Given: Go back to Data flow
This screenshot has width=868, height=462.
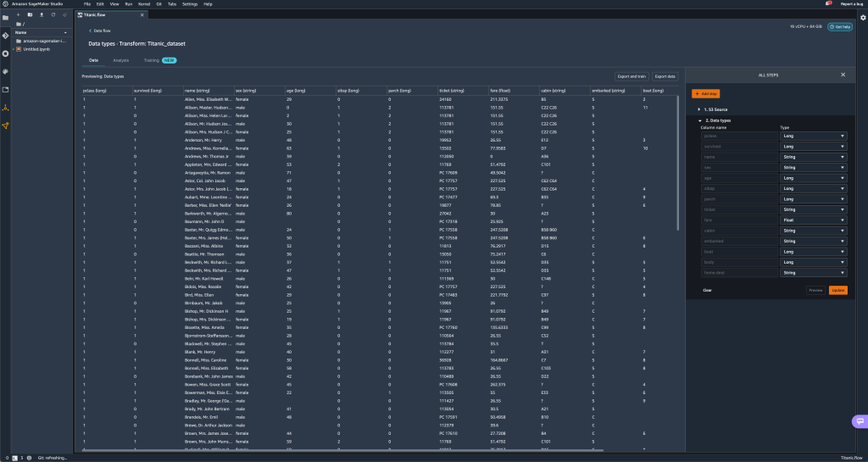Looking at the screenshot, I should (100, 31).
